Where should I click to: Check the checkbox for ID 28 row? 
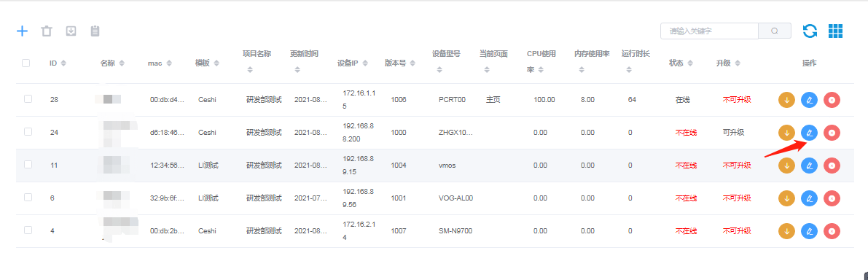coord(28,99)
